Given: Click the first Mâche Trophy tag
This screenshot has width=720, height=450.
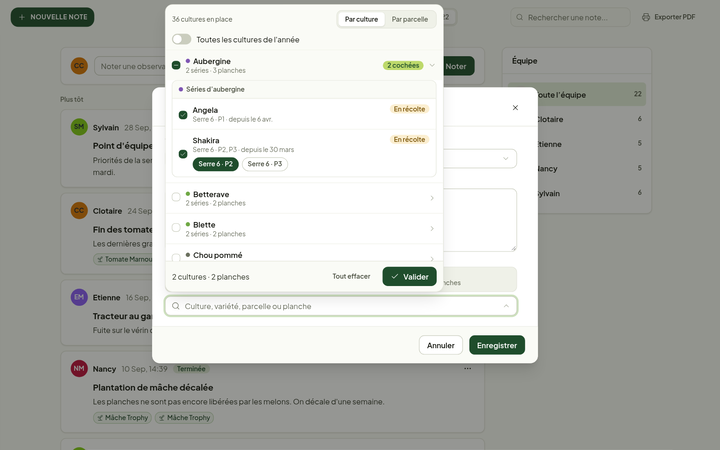Looking at the screenshot, I should (122, 418).
